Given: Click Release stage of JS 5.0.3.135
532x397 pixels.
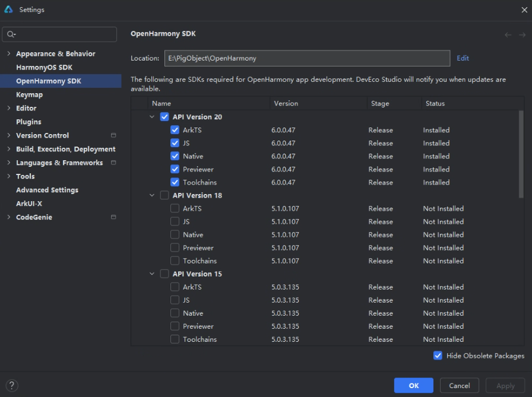Looking at the screenshot, I should pyautogui.click(x=381, y=300).
